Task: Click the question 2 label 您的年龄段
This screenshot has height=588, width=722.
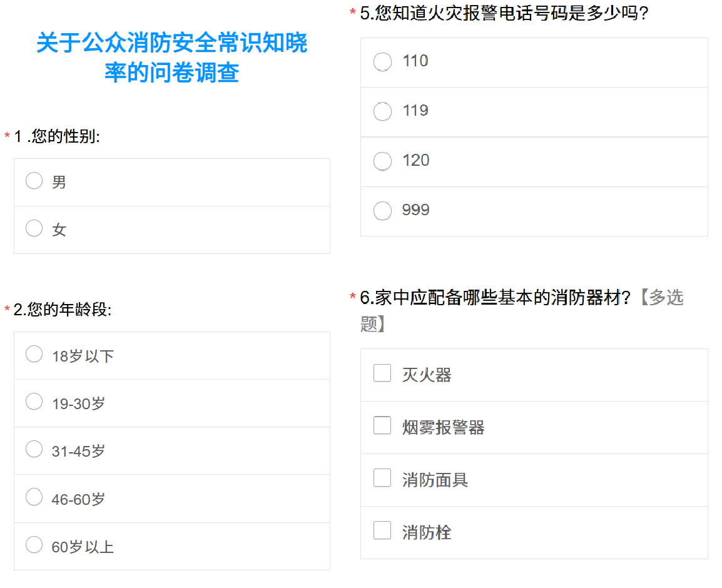Action: [63, 310]
